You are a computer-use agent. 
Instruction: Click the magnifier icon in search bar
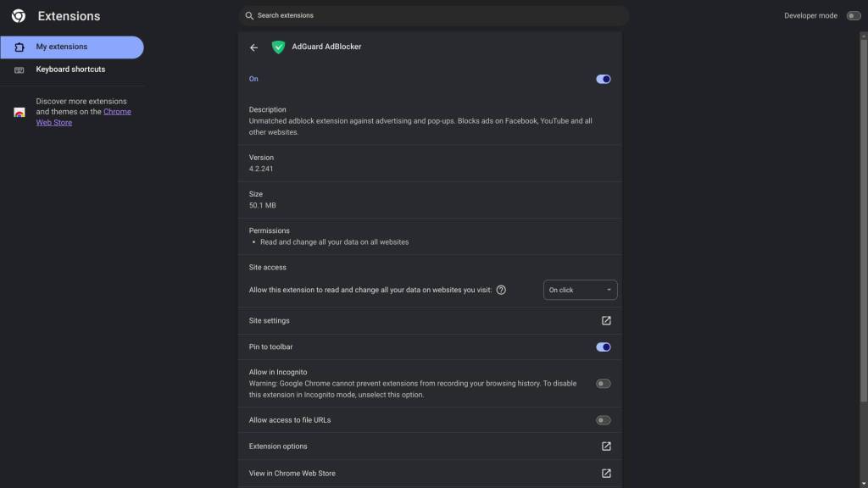(x=249, y=15)
